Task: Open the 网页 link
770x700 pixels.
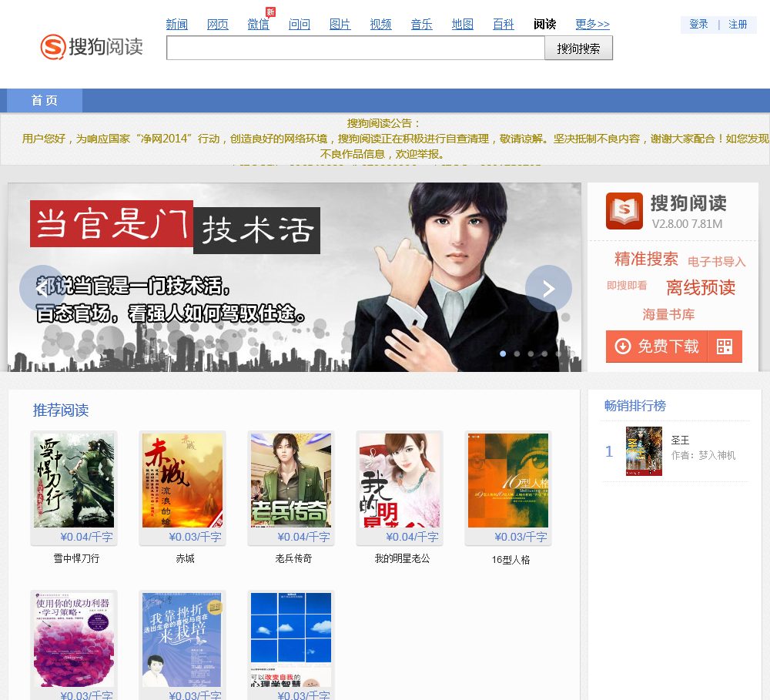Action: pos(218,24)
